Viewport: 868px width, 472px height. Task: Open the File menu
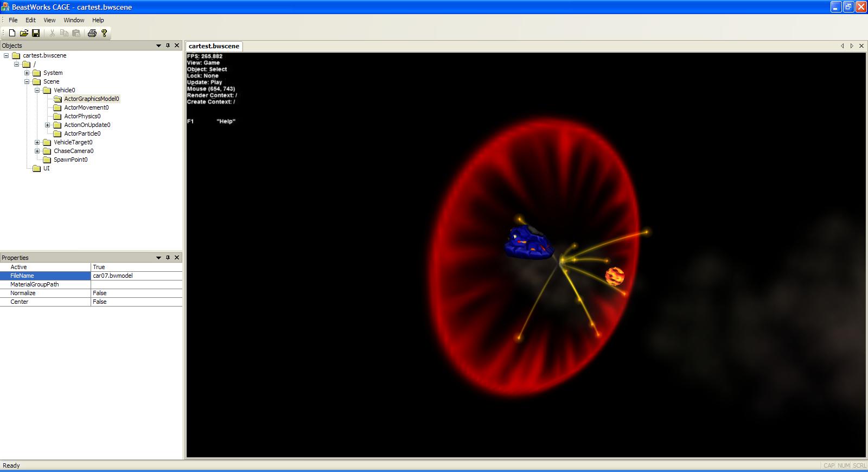[13, 20]
